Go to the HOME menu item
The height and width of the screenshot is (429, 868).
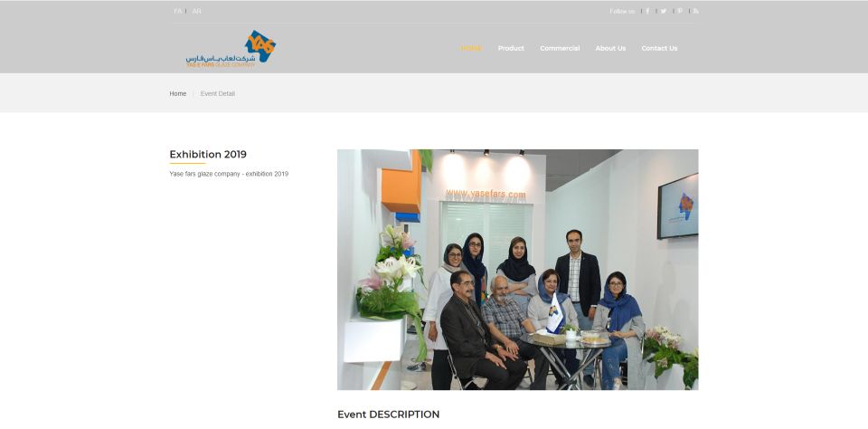(x=470, y=48)
